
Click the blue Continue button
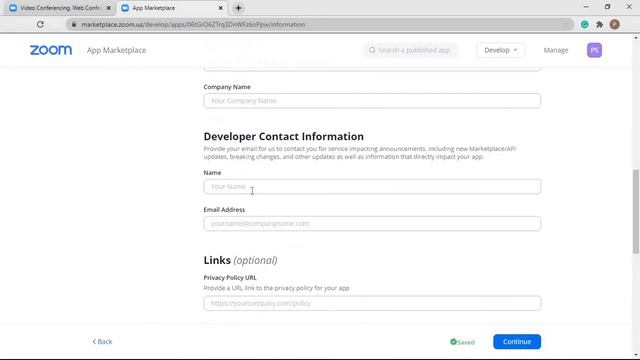517,342
